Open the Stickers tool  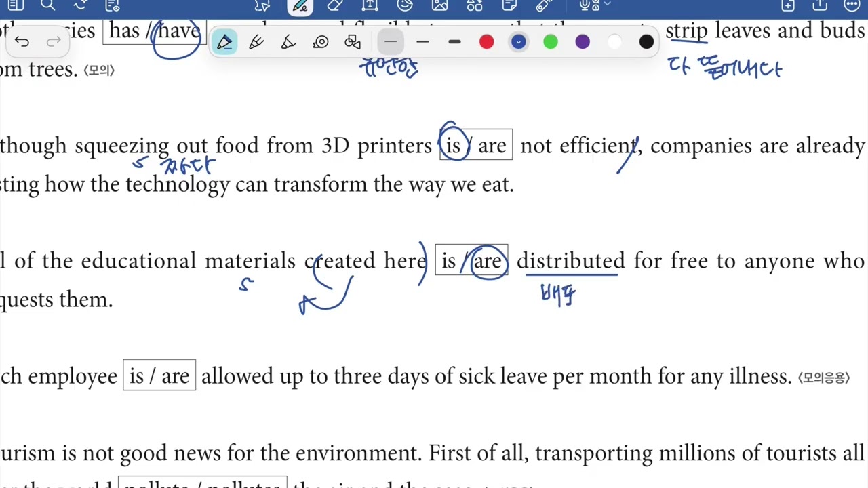coord(405,5)
